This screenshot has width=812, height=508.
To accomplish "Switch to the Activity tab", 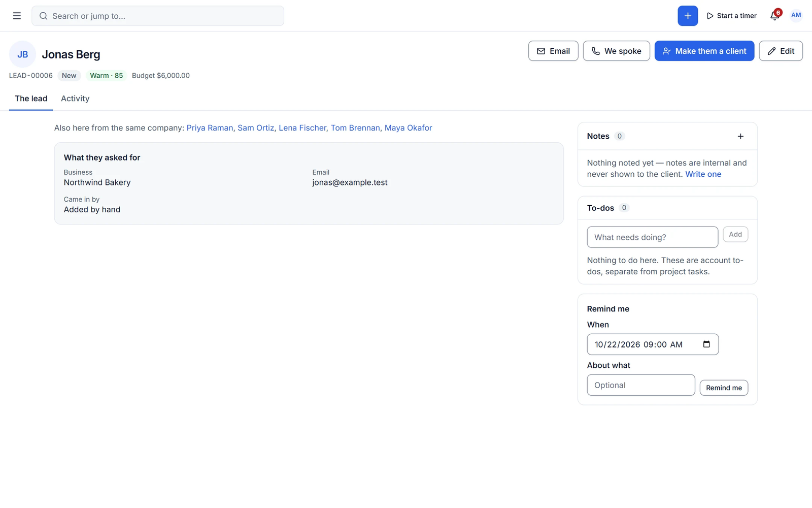I will pos(75,99).
